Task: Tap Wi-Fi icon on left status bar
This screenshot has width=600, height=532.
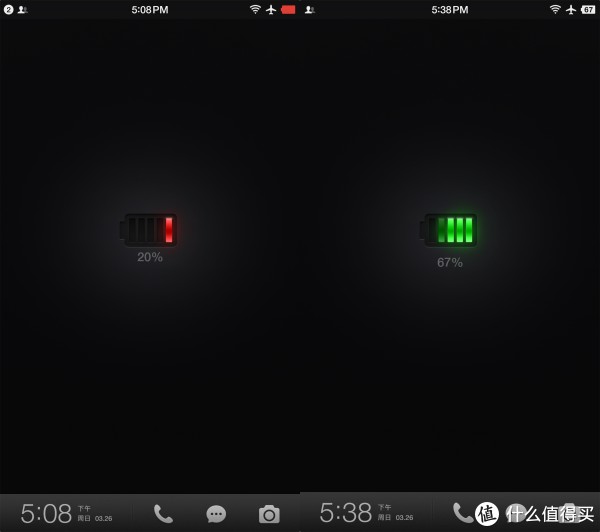Action: 255,10
